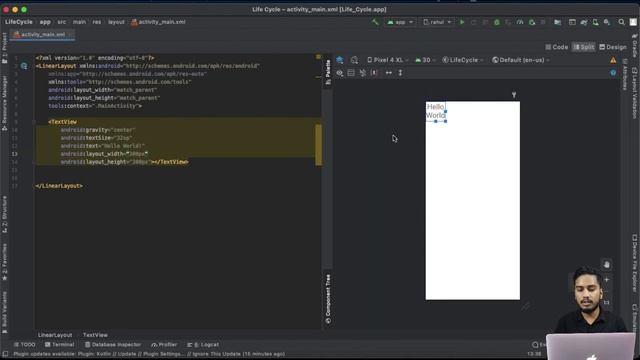640x360 pixels.
Task: Click the orange warning triangle icon
Action: click(x=613, y=60)
